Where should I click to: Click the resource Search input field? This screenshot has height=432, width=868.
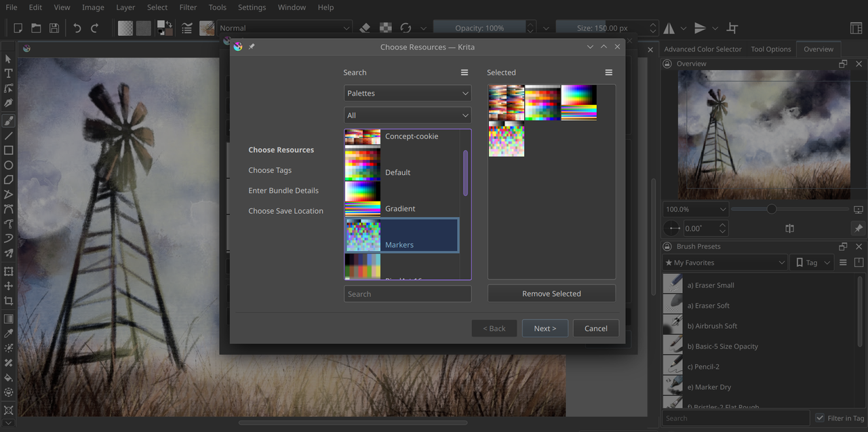[x=408, y=294]
